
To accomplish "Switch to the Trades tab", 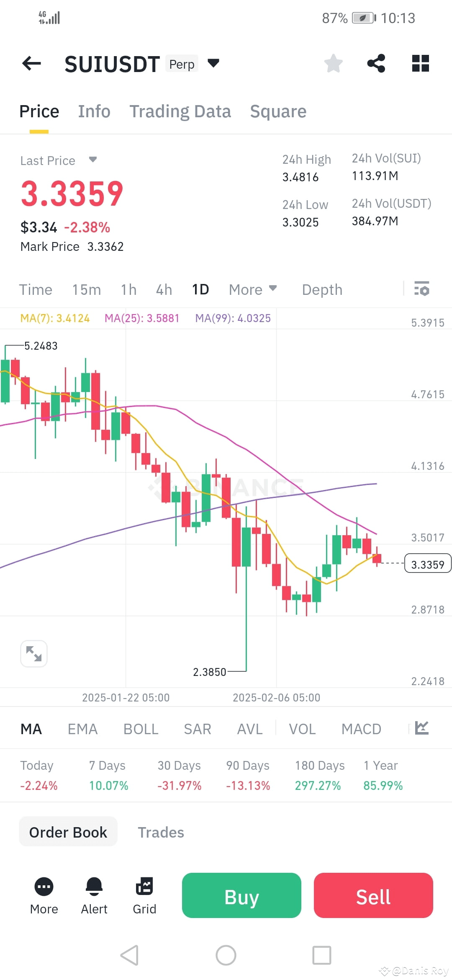I will pos(161,832).
